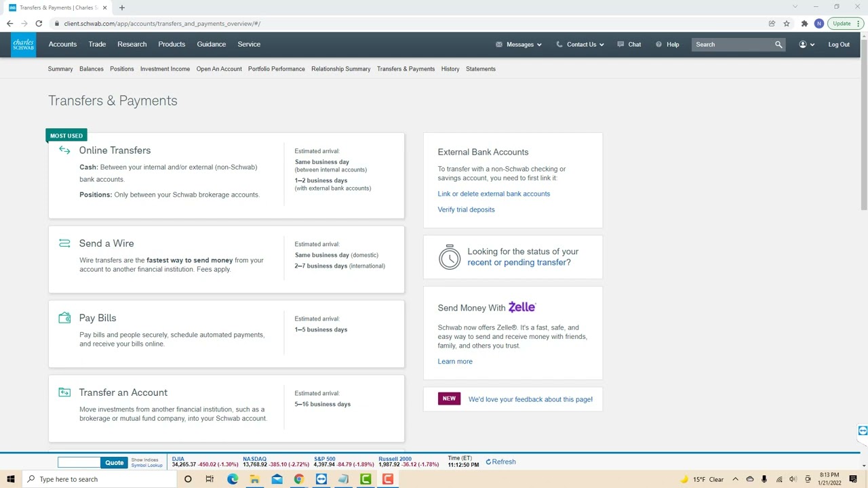Click the Online Transfers arrows icon
868x488 pixels.
[64, 150]
